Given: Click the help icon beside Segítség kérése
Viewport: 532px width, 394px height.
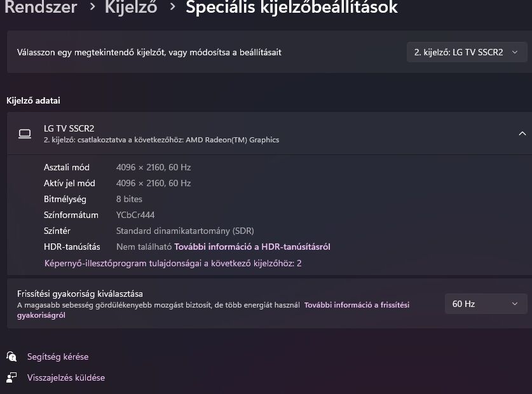Looking at the screenshot, I should (x=11, y=357).
